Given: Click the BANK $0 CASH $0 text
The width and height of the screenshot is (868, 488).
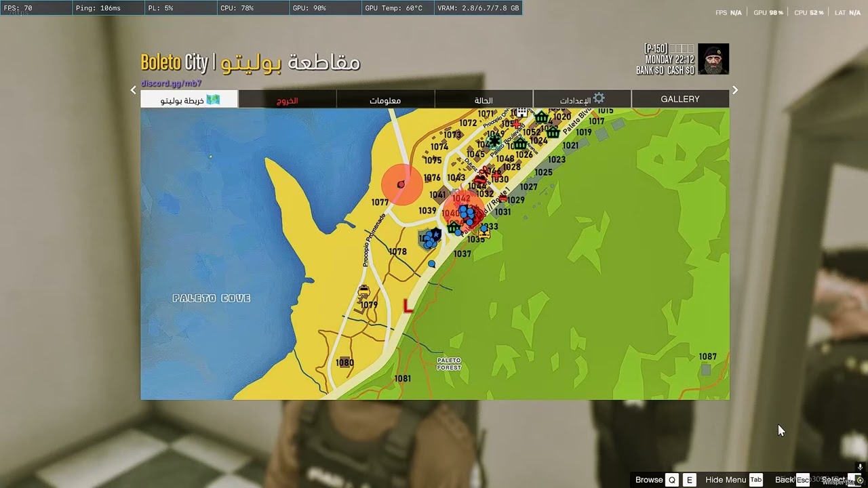Looking at the screenshot, I should pyautogui.click(x=665, y=70).
